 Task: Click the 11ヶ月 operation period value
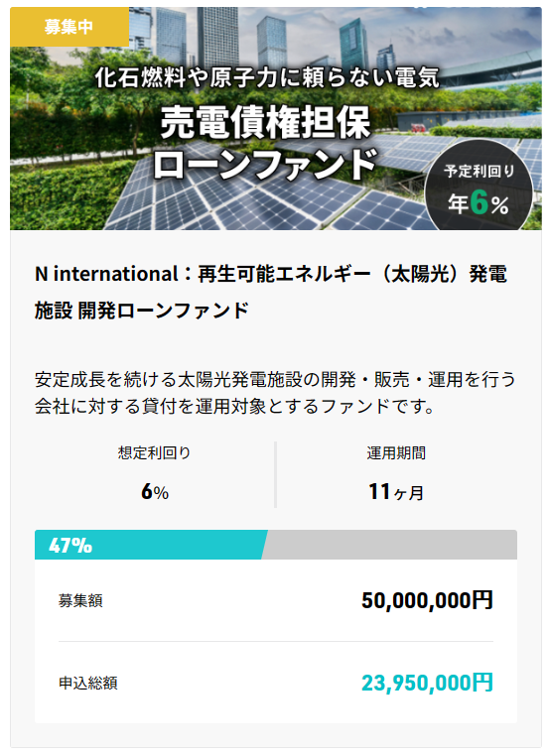(x=396, y=492)
